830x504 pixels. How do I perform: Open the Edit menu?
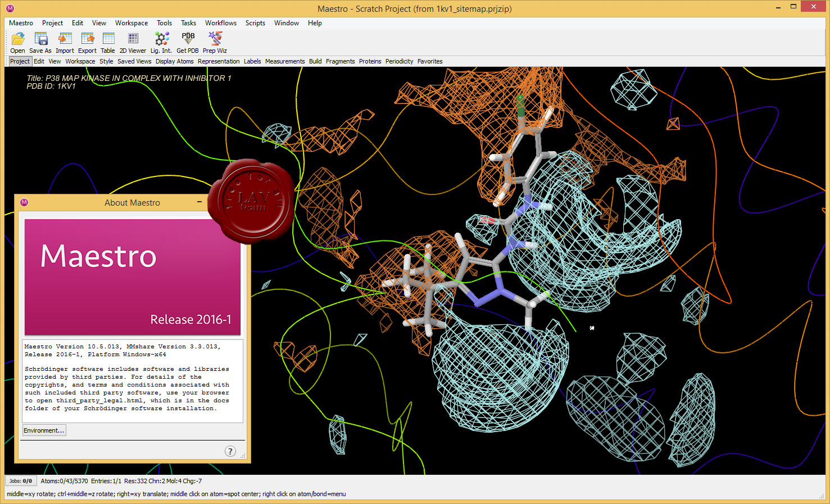click(x=78, y=23)
